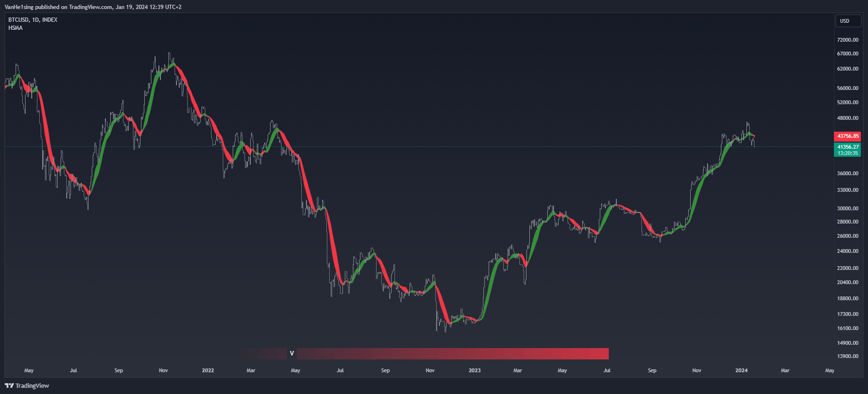Screen dimensions: 868x394
Task: Click the VanHe1sing published header text
Action: pos(93,7)
